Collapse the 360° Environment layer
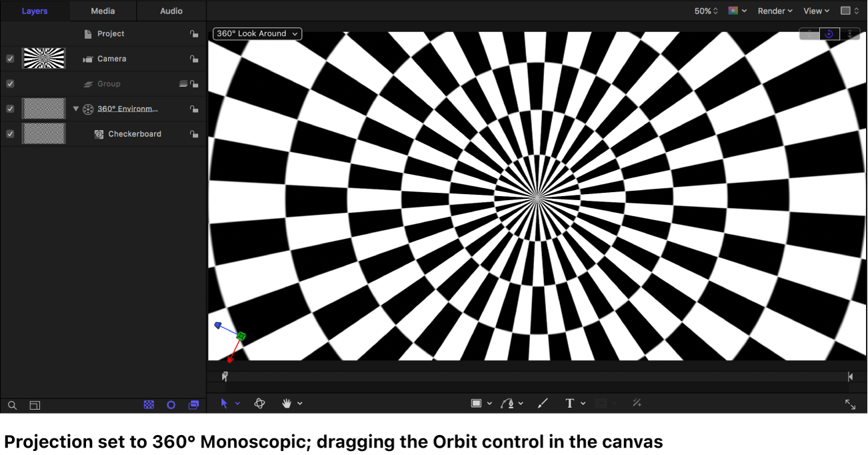This screenshot has width=868, height=455. point(75,108)
